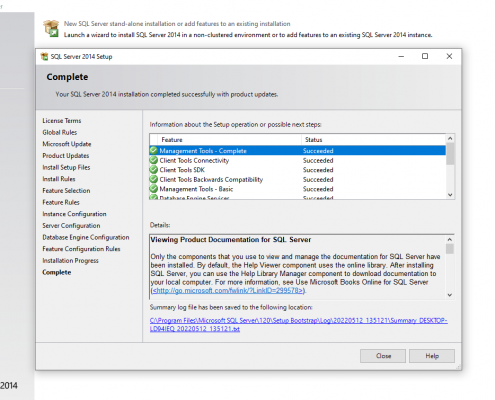Click the SQL Server Setup title bar icon
Image resolution: width=495 pixels, height=400 pixels.
click(x=44, y=56)
